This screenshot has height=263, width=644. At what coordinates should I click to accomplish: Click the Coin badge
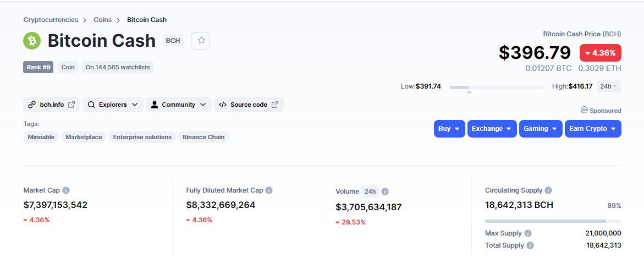(68, 67)
